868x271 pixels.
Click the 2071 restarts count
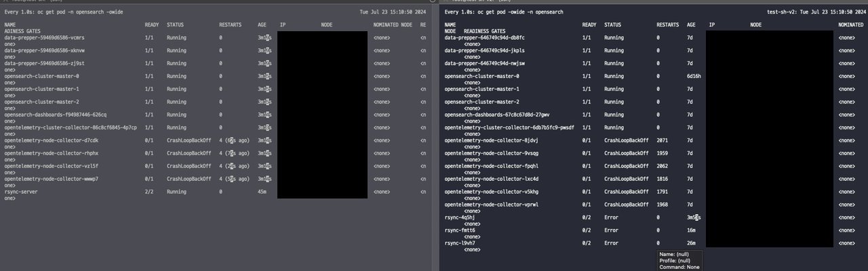coord(662,141)
